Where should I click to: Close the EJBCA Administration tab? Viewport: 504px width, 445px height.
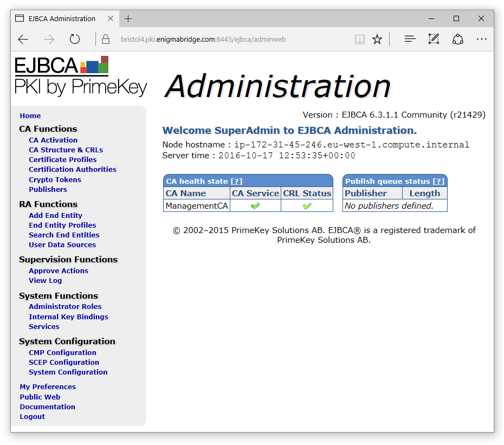111,18
